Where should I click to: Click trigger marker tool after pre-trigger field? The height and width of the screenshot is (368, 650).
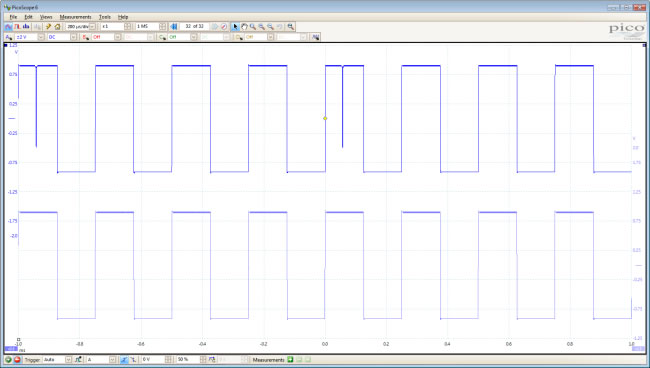[212, 360]
